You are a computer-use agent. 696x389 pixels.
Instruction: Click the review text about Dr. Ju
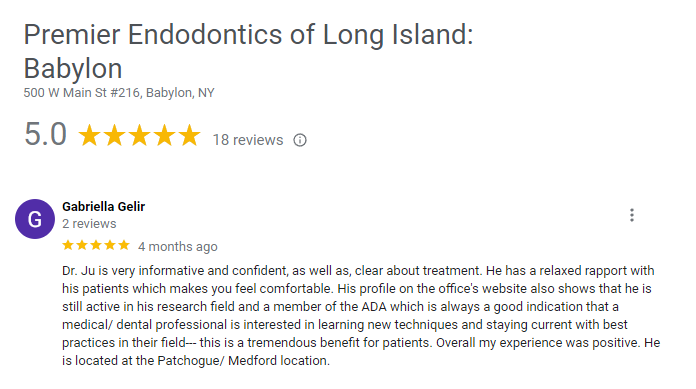[361, 316]
